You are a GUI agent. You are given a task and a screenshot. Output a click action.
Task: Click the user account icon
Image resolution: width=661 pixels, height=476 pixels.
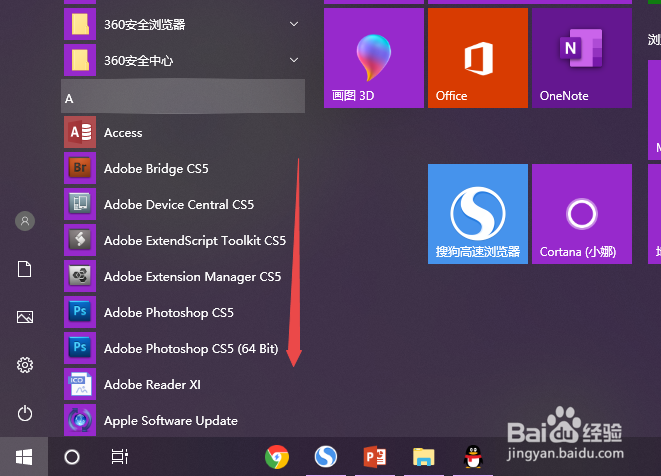25,221
